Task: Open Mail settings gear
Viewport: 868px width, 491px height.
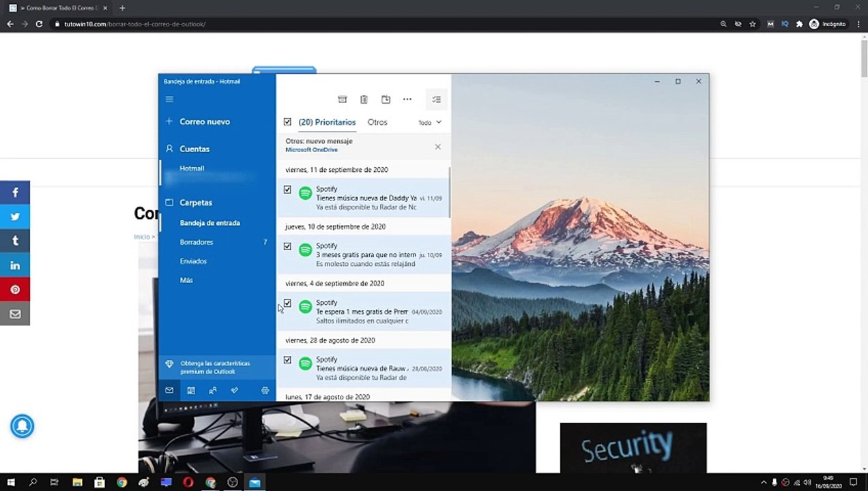Action: tap(265, 391)
